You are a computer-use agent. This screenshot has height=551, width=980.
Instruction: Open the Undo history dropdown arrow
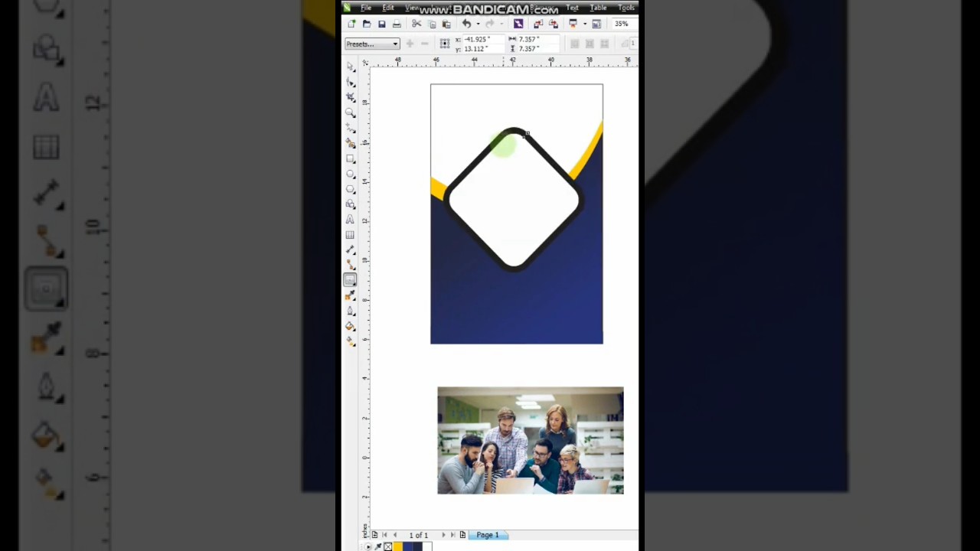point(478,24)
